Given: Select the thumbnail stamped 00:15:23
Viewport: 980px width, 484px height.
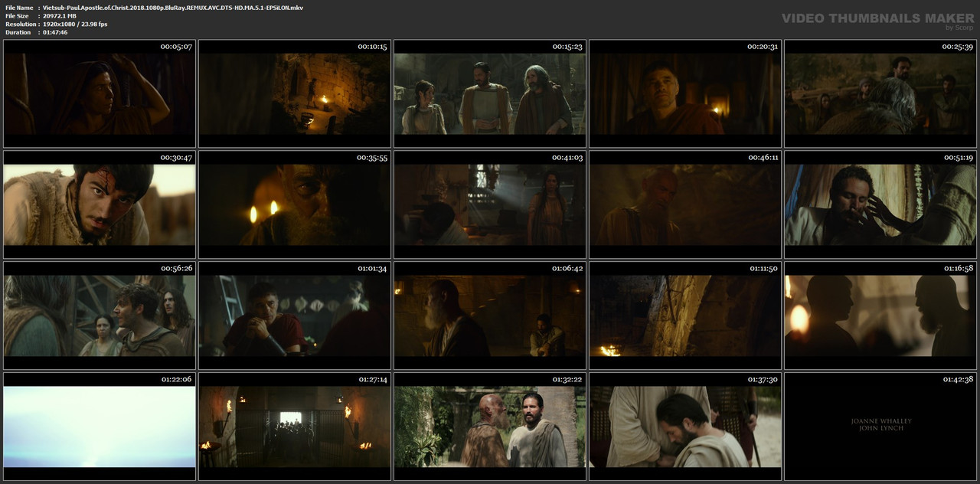Looking at the screenshot, I should 490,93.
